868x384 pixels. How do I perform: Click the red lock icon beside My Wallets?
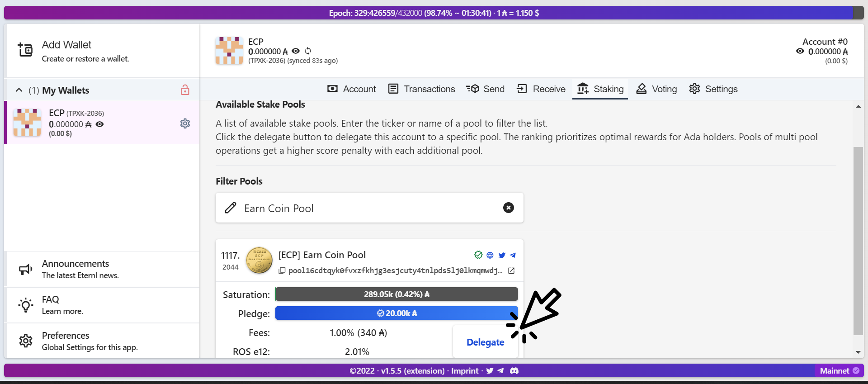[x=185, y=90]
